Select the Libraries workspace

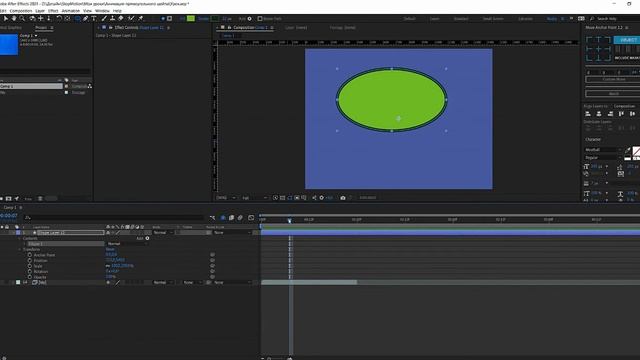(x=525, y=19)
